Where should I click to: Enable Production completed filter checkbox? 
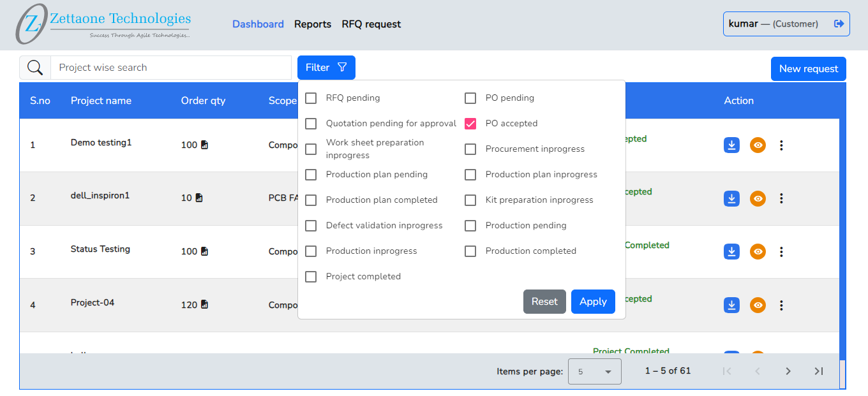click(x=470, y=251)
